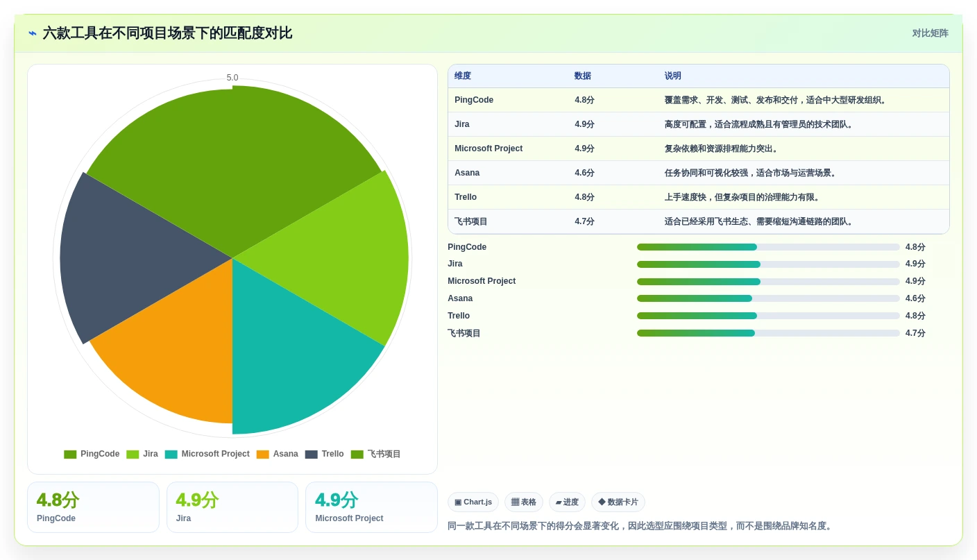The height and width of the screenshot is (560, 977).
Task: Click the PingCode progress bar
Action: coord(768,247)
